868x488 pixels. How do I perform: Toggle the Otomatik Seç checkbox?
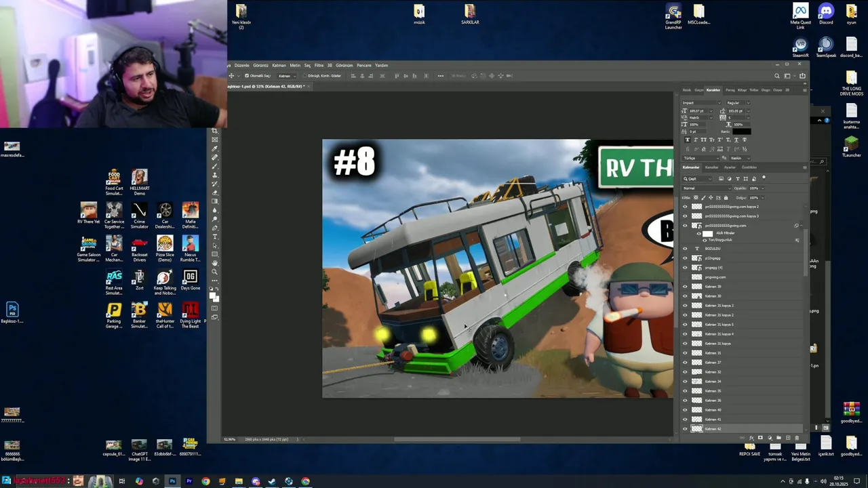[247, 76]
